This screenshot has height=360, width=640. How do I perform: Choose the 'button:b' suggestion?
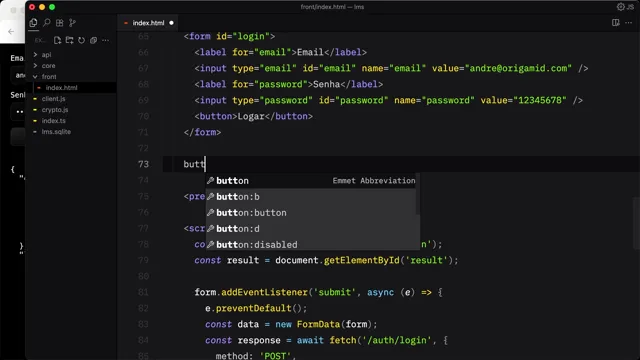[x=311, y=196]
